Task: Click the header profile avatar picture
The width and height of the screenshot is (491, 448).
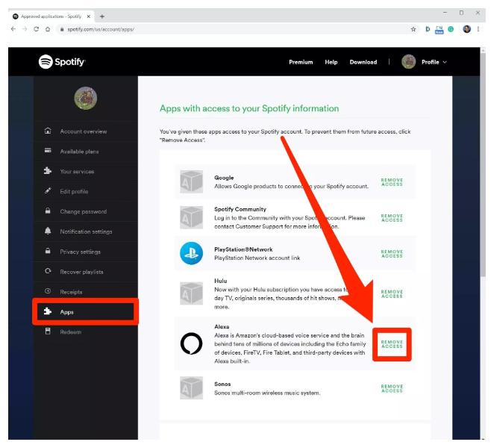Action: (409, 61)
